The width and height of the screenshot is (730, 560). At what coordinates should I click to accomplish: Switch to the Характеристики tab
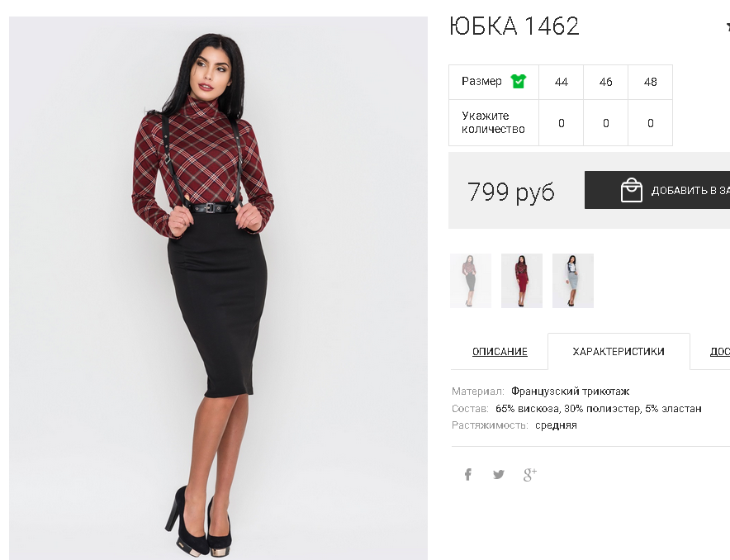pos(619,352)
